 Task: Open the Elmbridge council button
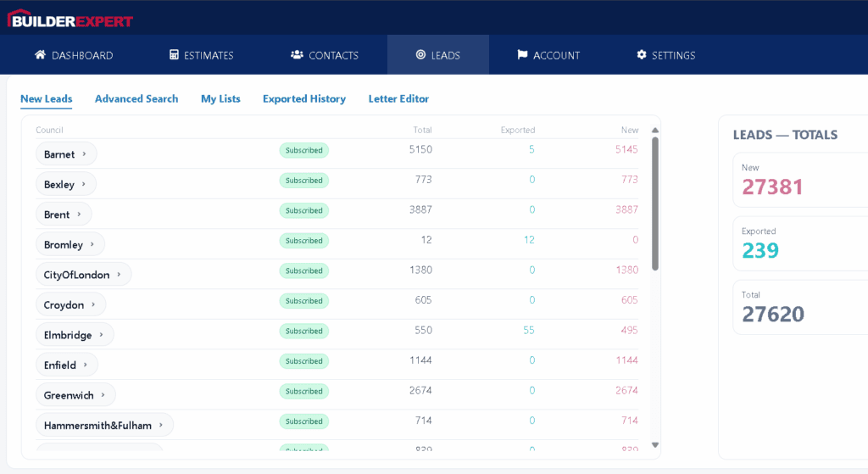75,335
